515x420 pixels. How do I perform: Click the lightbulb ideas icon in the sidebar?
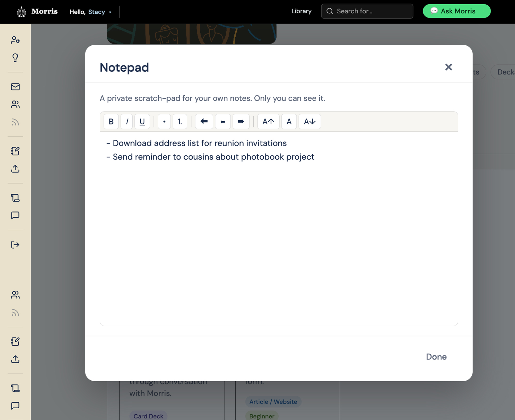point(15,57)
